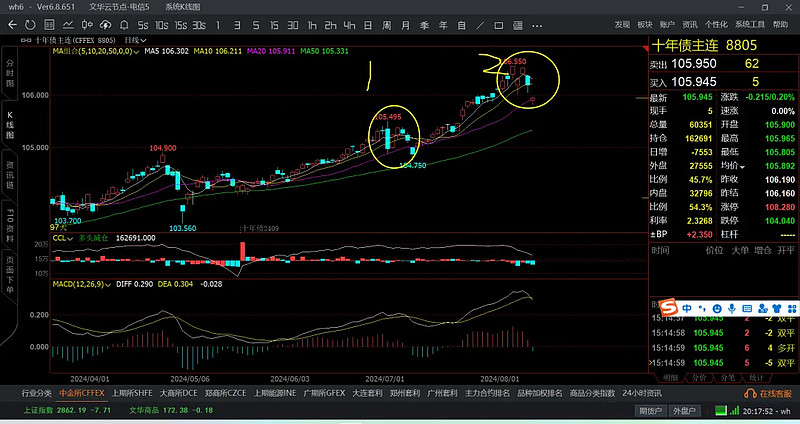Toggle Sogou punctuation mode icon

coord(702,308)
